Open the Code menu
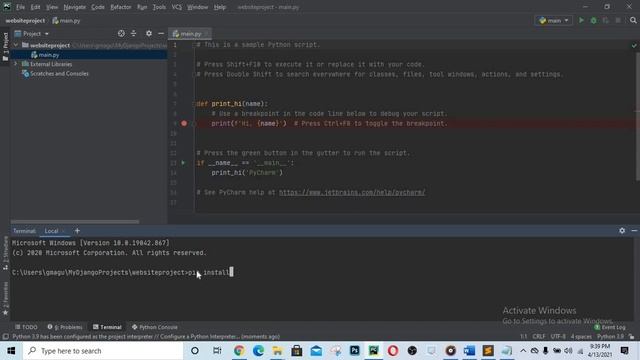640x360 pixels. [98, 7]
